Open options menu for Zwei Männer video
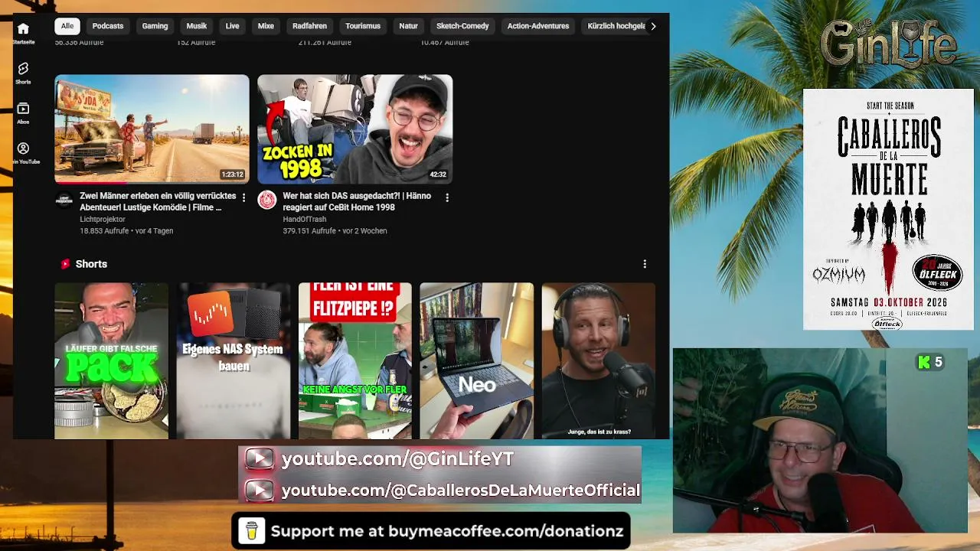Image resolution: width=980 pixels, height=551 pixels. [x=244, y=197]
